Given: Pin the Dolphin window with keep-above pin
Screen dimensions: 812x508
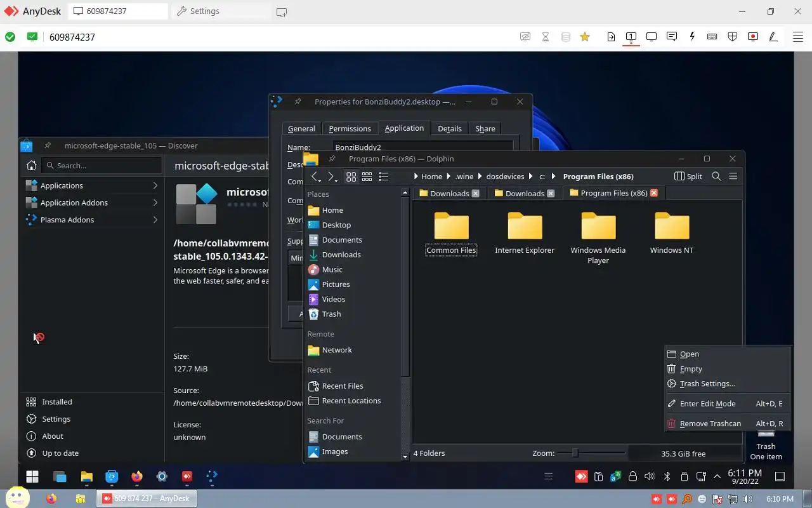Looking at the screenshot, I should point(331,159).
